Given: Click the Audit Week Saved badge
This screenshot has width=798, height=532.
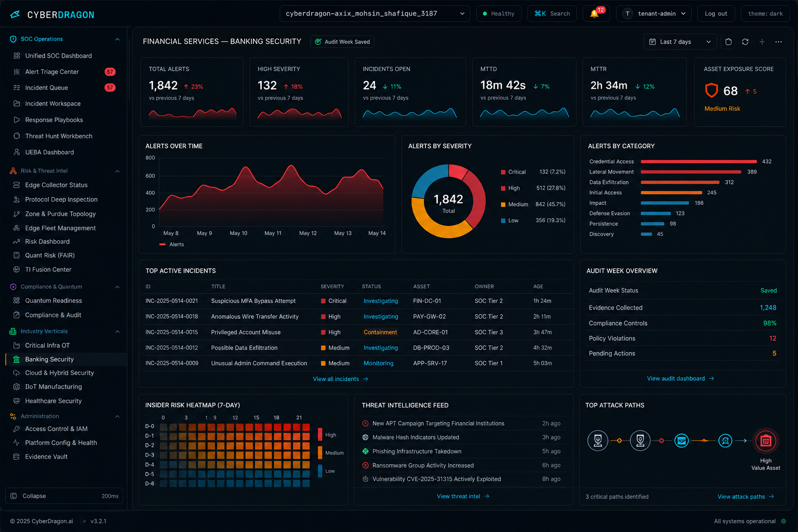Looking at the screenshot, I should (x=342, y=42).
